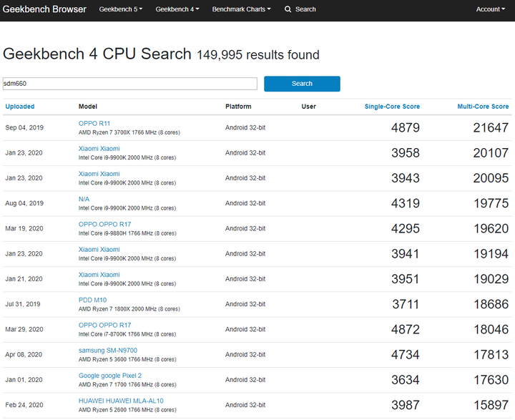Click Intel Core i9-9880H 1766 MHz text
The width and height of the screenshot is (515, 420).
click(127, 233)
